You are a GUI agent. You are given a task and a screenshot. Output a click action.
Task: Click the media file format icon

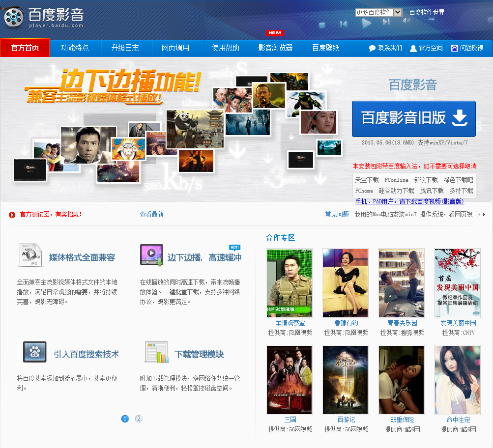(30, 255)
